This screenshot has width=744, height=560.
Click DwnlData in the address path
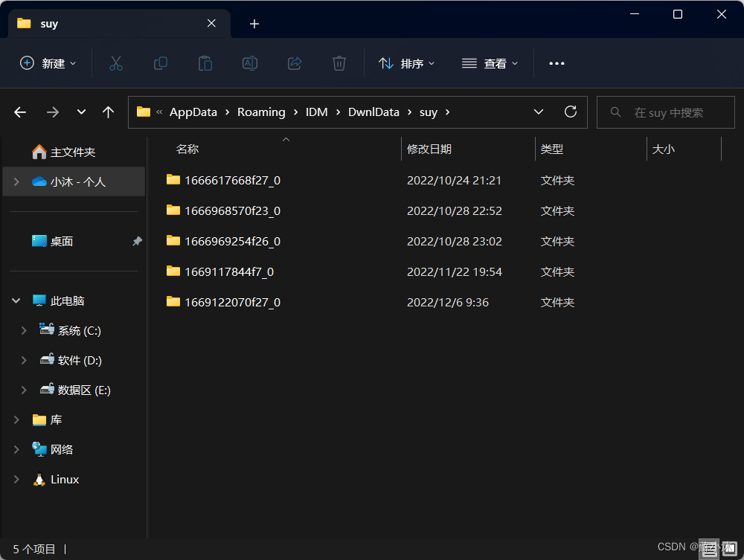[x=373, y=112]
